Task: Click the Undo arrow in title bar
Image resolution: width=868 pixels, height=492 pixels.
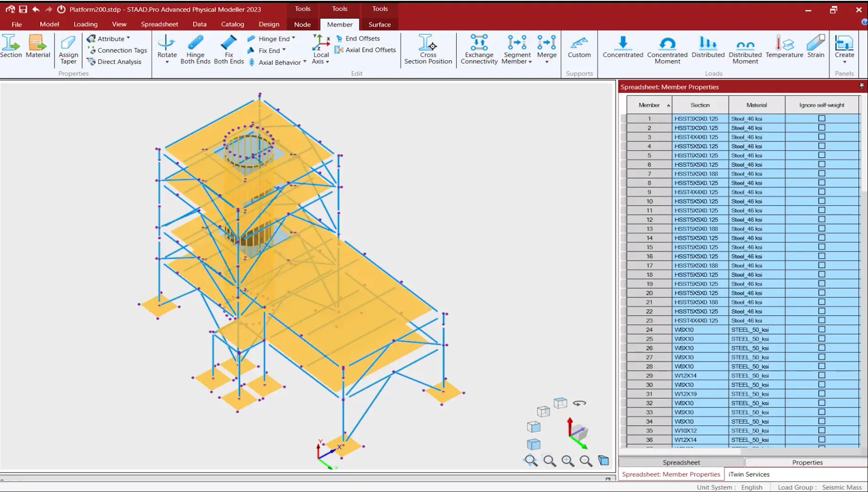Action: coord(36,9)
